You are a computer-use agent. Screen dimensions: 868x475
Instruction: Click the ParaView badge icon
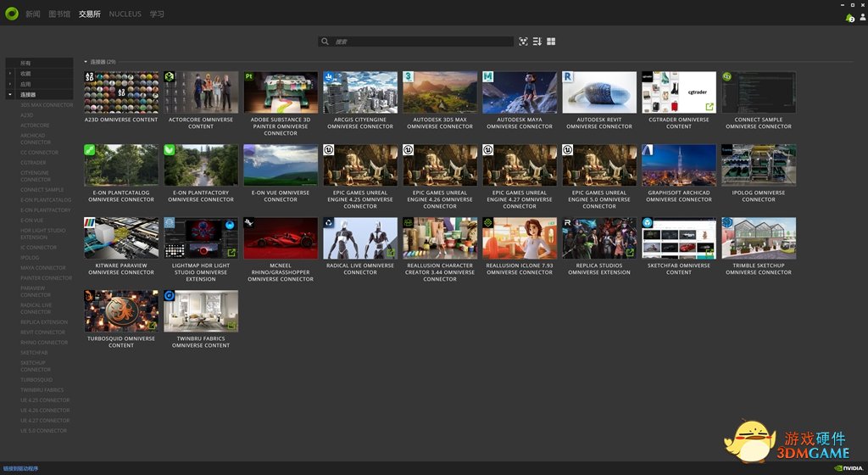point(89,222)
